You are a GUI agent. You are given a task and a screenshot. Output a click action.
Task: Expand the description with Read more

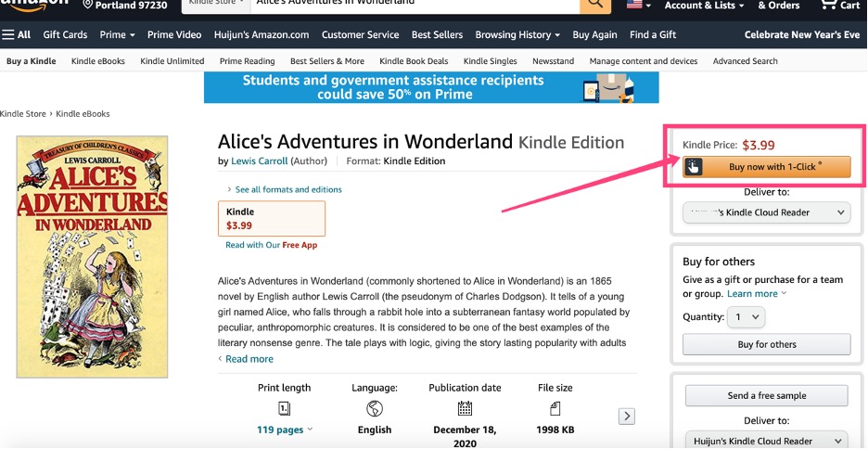point(249,359)
